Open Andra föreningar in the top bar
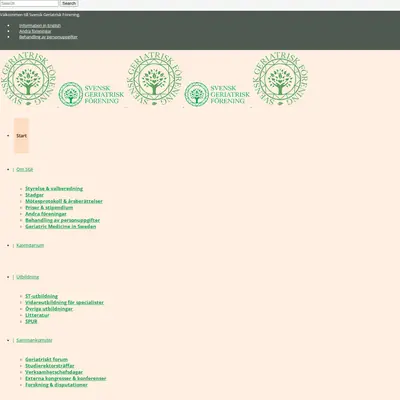 tap(35, 31)
